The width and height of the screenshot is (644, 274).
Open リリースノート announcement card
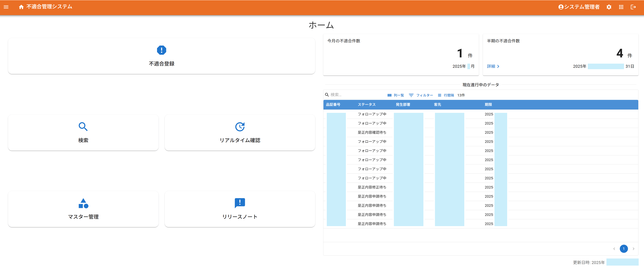[239, 209]
